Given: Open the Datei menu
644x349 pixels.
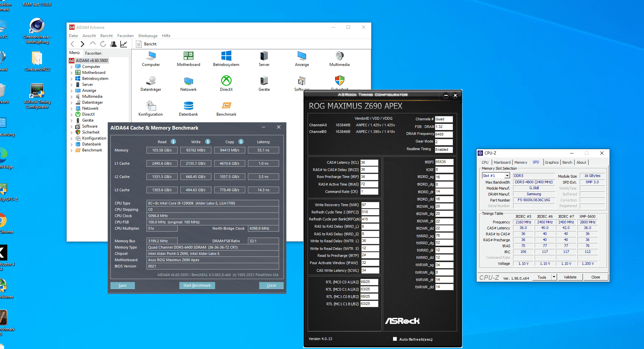Looking at the screenshot, I should click(73, 36).
